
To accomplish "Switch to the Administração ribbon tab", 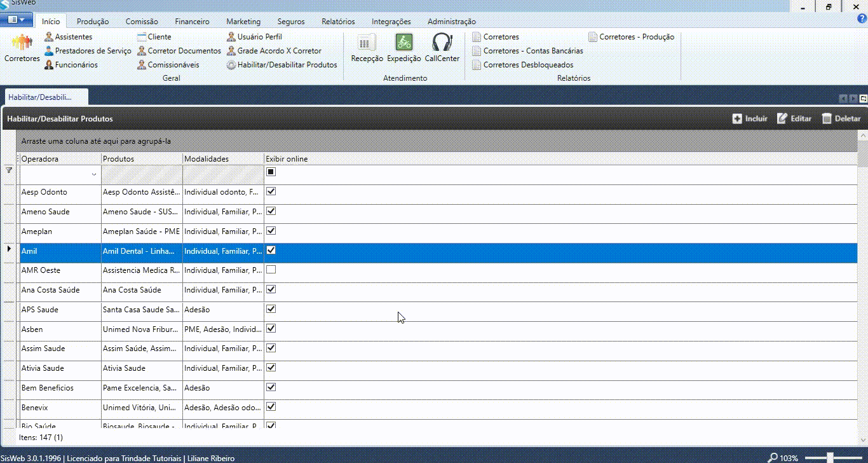I will tap(452, 22).
